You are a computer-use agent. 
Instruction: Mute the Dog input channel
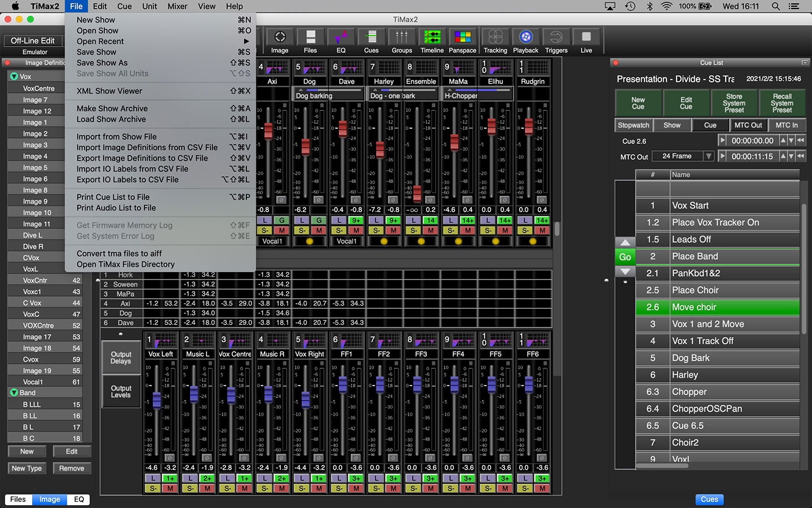point(317,230)
